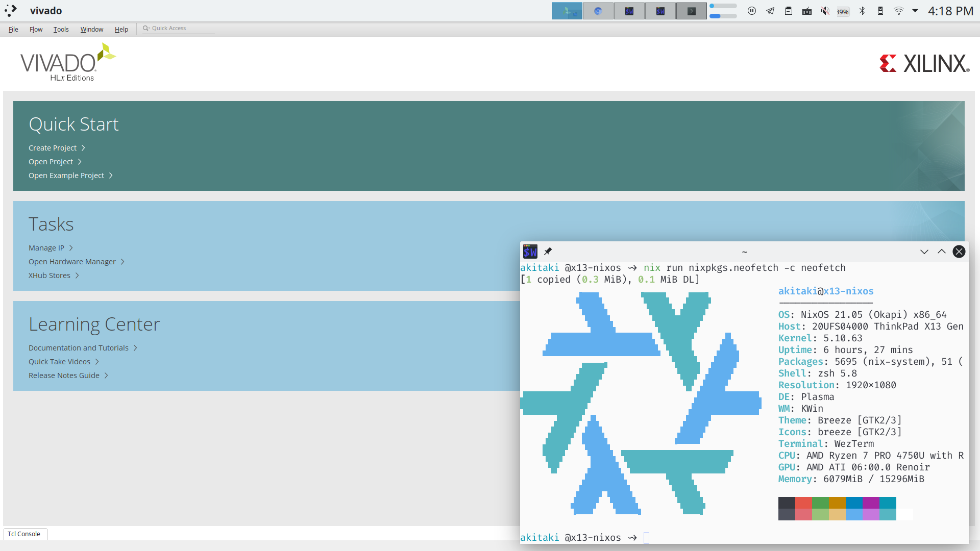The image size is (980, 551).
Task: Click the muted volume tray icon
Action: pyautogui.click(x=825, y=11)
